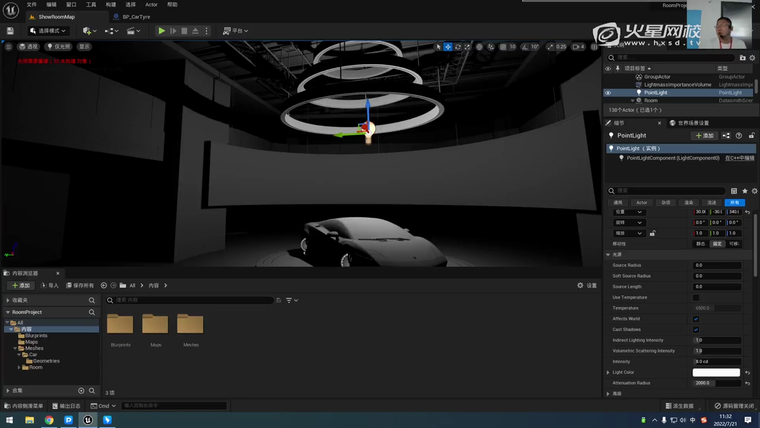Viewport: 760px width, 428px height.
Task: Uncheck the Cast Shadows checkbox
Action: pyautogui.click(x=696, y=329)
